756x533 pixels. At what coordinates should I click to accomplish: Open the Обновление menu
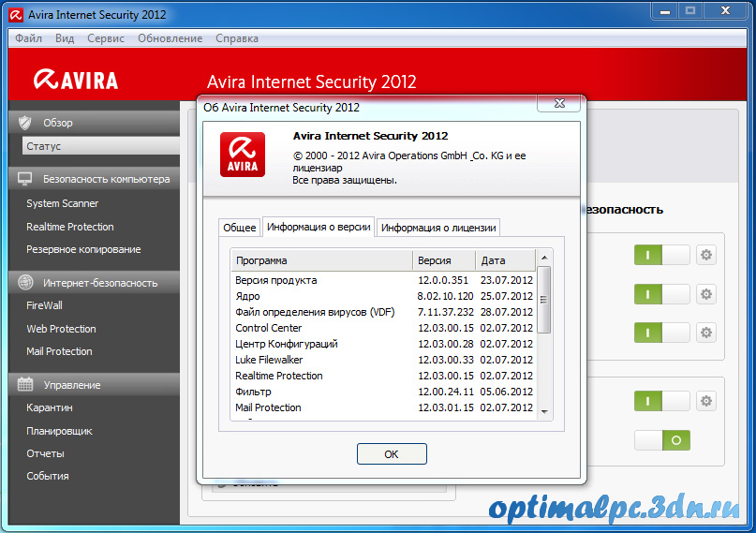[170, 38]
